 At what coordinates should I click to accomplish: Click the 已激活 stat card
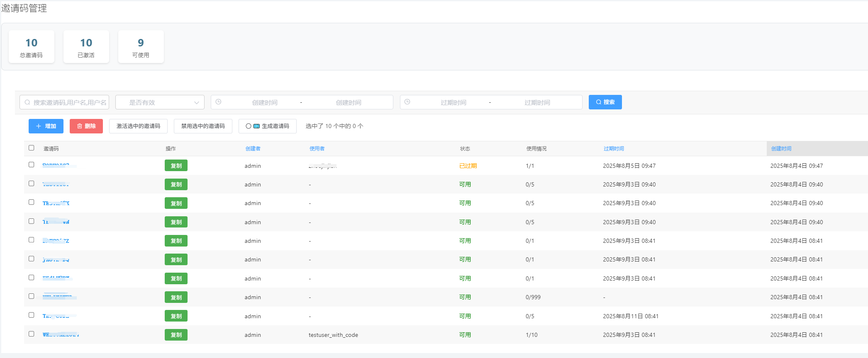point(86,47)
